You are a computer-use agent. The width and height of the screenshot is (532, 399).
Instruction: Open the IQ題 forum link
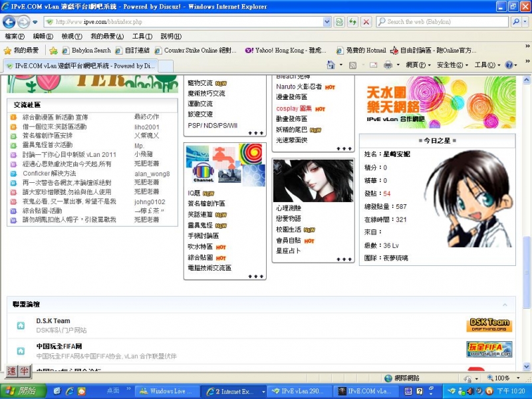194,194
